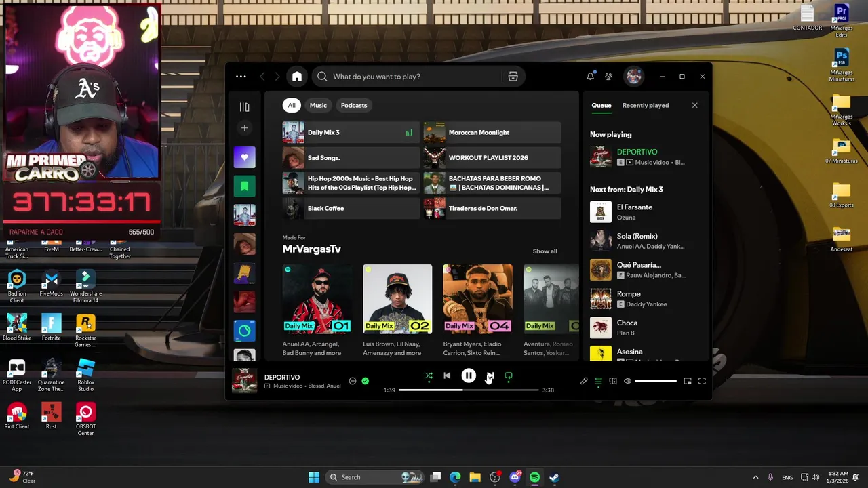Screen dimensions: 868x488
Task: Open Connect to a device icon
Action: click(613, 381)
